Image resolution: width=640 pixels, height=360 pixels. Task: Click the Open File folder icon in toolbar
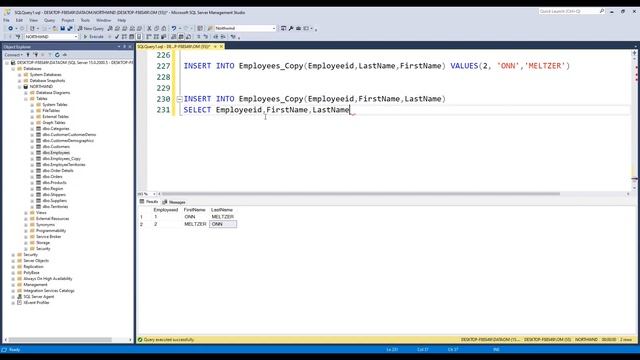[55, 28]
